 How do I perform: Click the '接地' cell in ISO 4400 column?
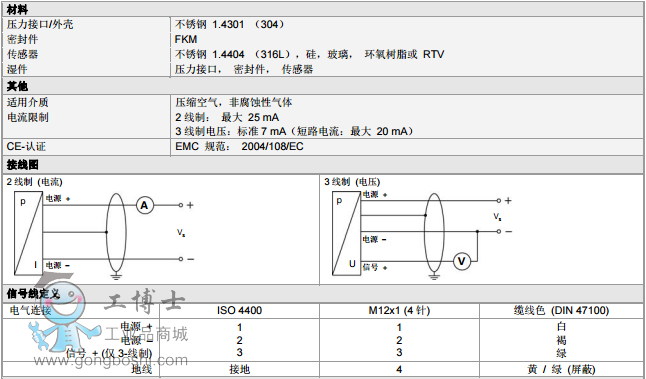pos(239,369)
